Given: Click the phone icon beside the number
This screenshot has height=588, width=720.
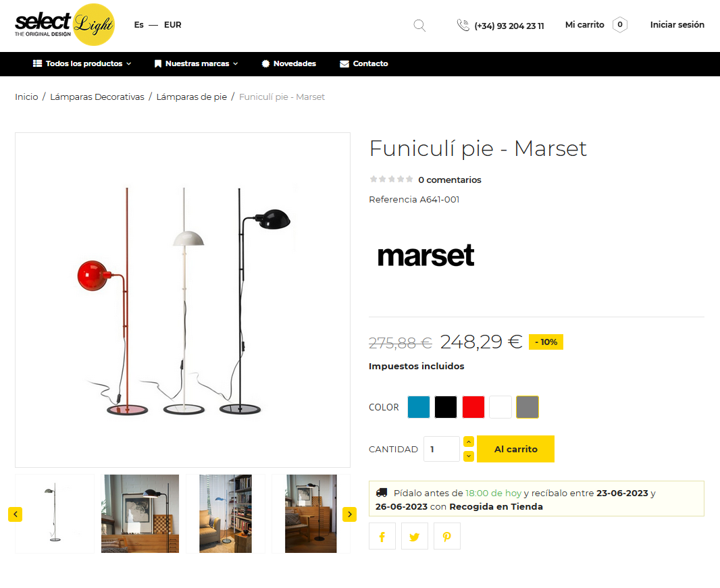Looking at the screenshot, I should tap(463, 25).
